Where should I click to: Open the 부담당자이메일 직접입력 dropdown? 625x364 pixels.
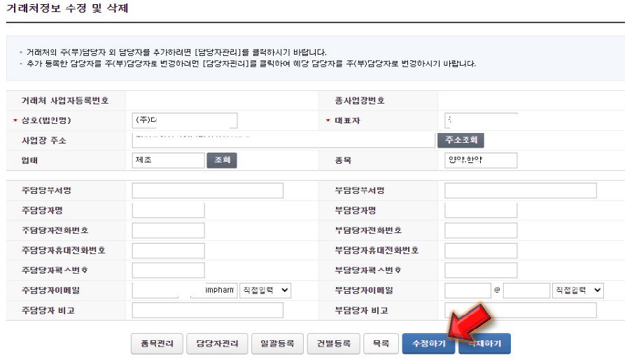[x=578, y=290]
